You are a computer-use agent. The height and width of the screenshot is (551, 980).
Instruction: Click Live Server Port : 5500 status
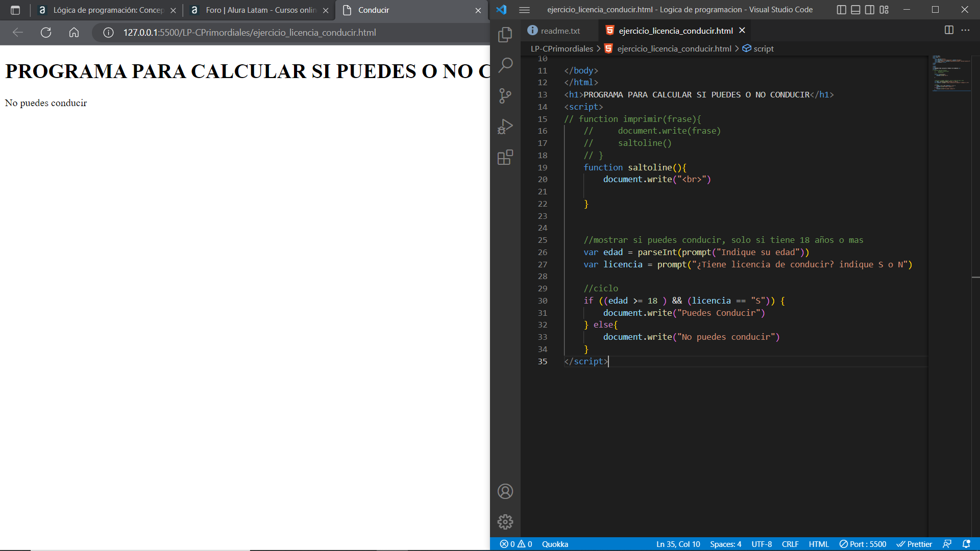[863, 544]
